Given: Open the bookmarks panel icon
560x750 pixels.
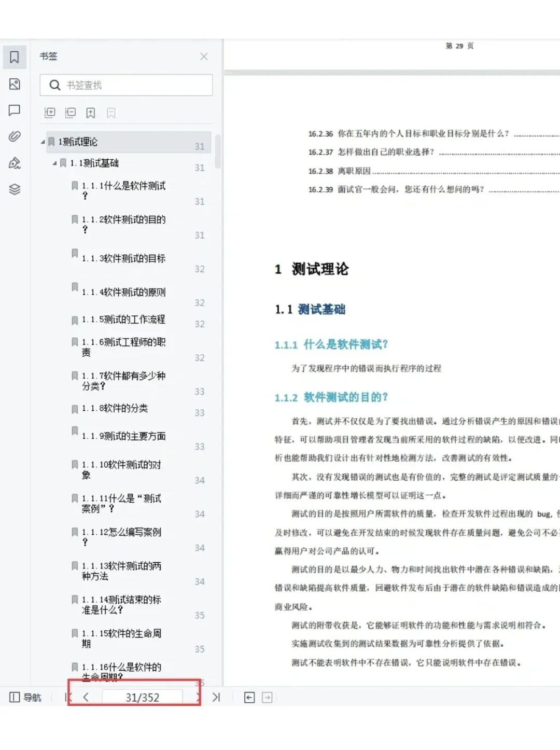Looking at the screenshot, I should point(14,57).
